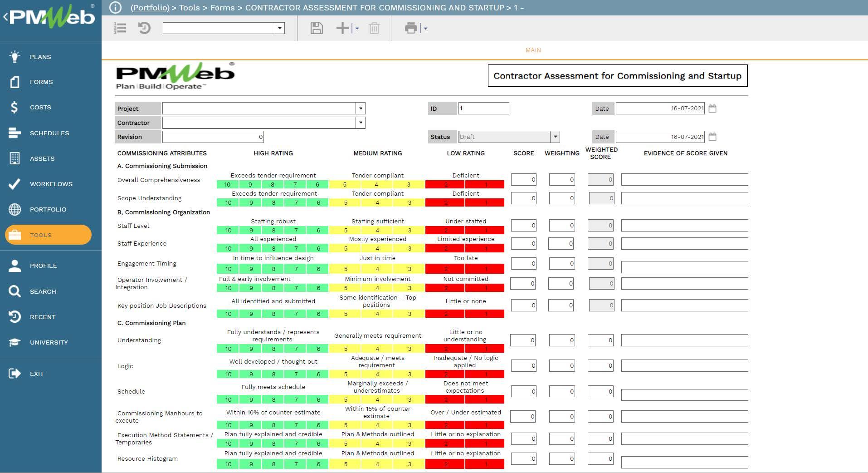Click 'C. Commissioning Plan' section heading
This screenshot has width=868, height=473.
[151, 323]
